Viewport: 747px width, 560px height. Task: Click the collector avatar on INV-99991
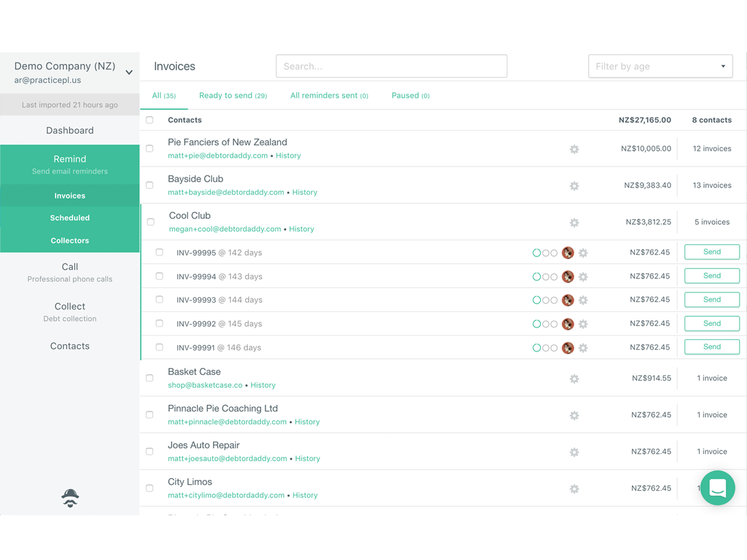click(x=567, y=348)
